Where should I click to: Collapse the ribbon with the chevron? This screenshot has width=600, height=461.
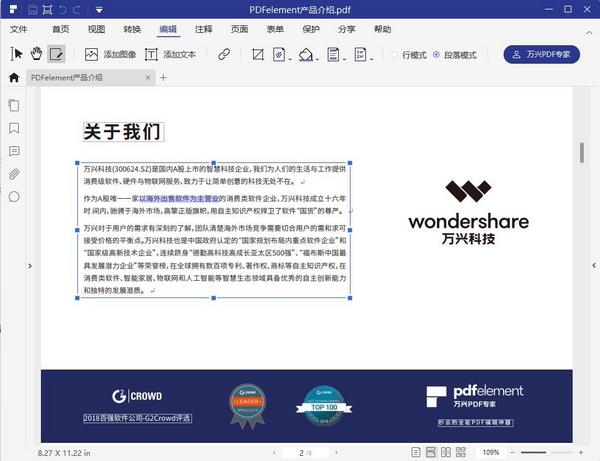pyautogui.click(x=589, y=33)
